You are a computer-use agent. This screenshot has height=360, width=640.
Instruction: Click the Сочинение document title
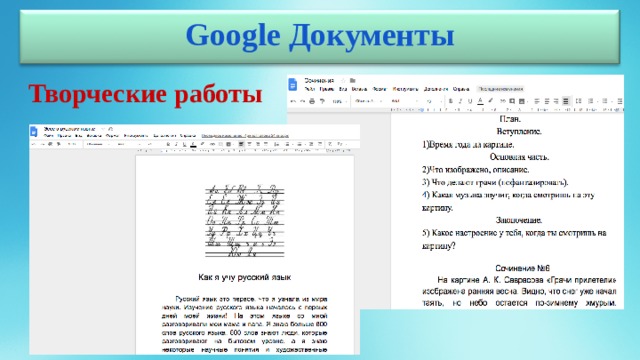coord(319,81)
